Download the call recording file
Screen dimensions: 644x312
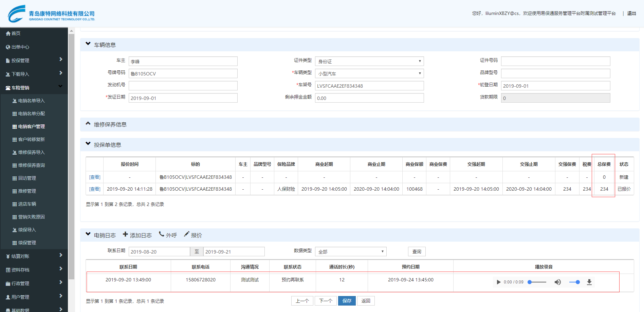coord(589,282)
